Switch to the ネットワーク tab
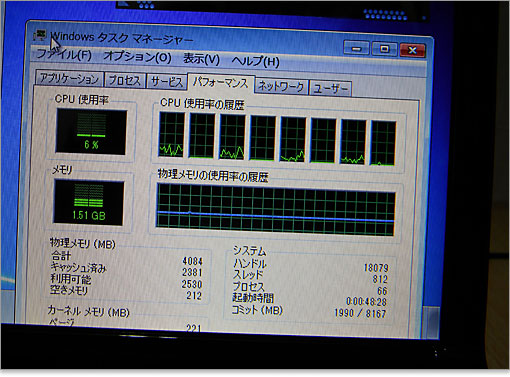Viewport: 510px width, 377px height. tap(281, 86)
